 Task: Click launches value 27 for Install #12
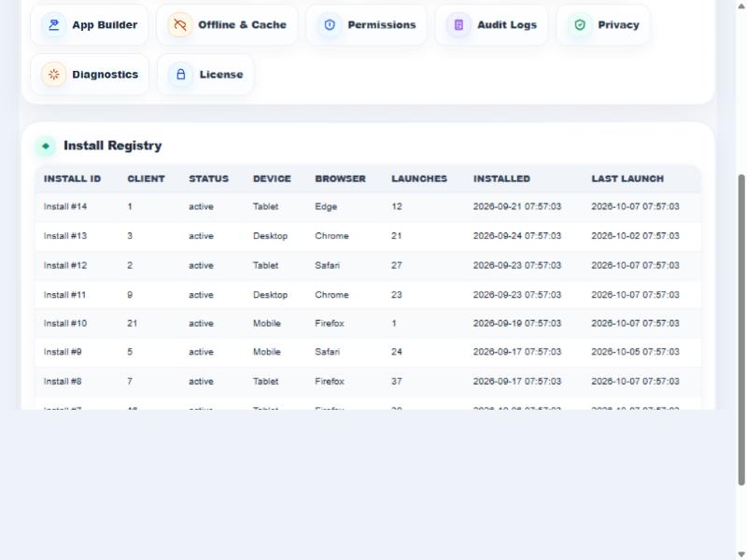(396, 265)
